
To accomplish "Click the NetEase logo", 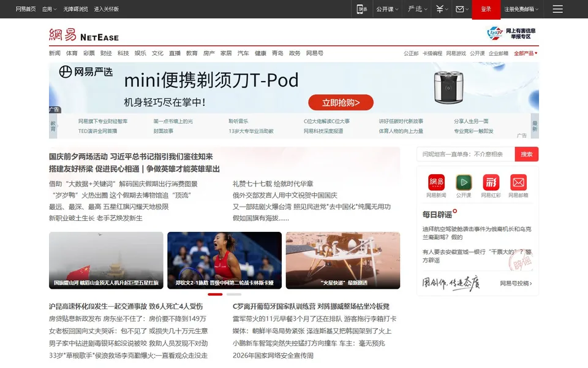I will tap(84, 34).
